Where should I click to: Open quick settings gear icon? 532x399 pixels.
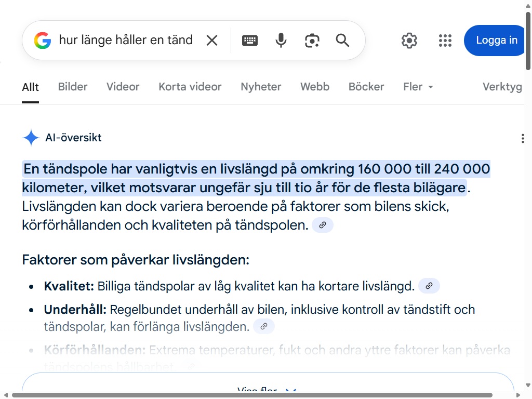[x=409, y=41]
